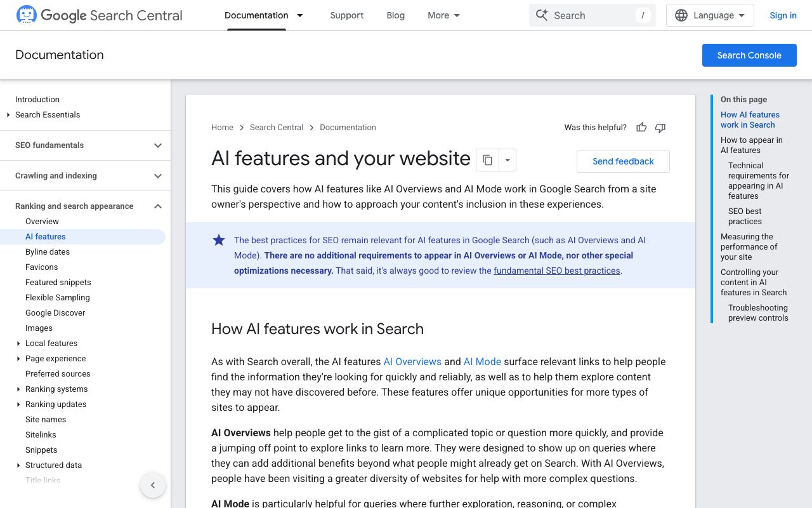Open Images in the sidebar
Image resolution: width=812 pixels, height=508 pixels.
pos(39,328)
